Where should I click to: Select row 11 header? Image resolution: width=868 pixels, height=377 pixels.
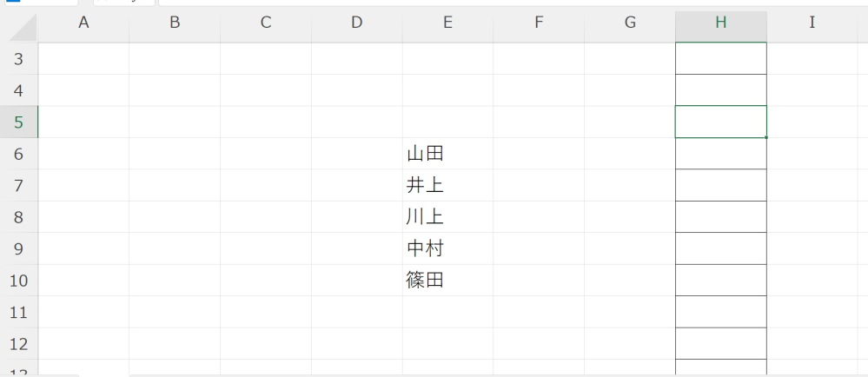point(19,312)
